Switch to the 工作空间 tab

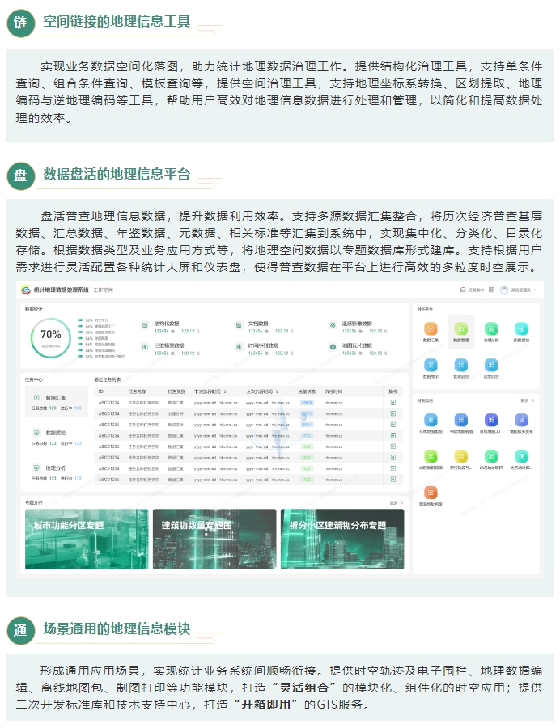tap(102, 290)
